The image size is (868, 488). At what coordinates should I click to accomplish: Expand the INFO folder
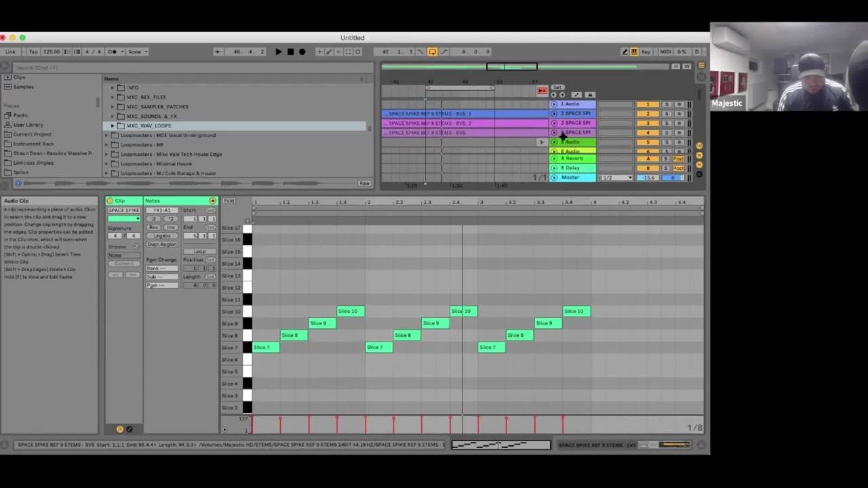point(113,87)
